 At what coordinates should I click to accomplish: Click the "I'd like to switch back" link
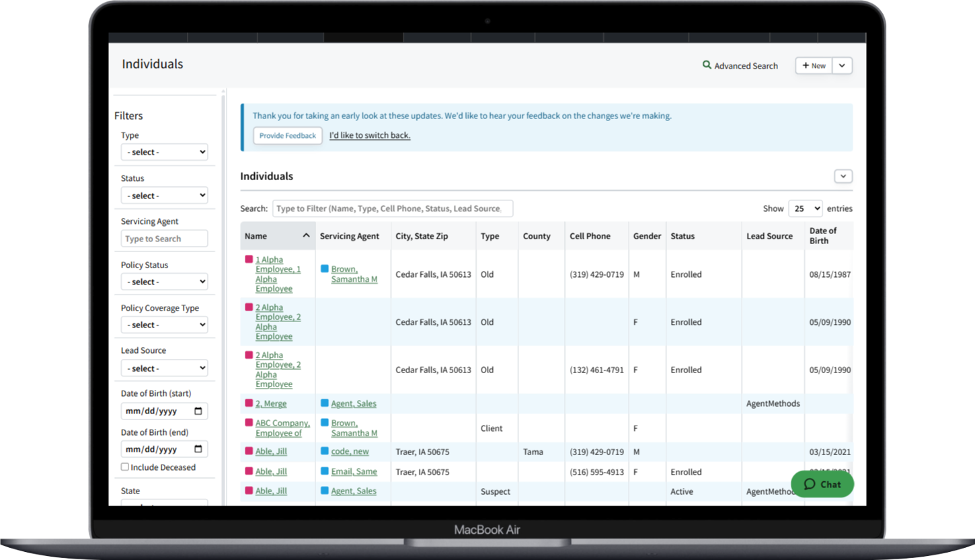369,135
